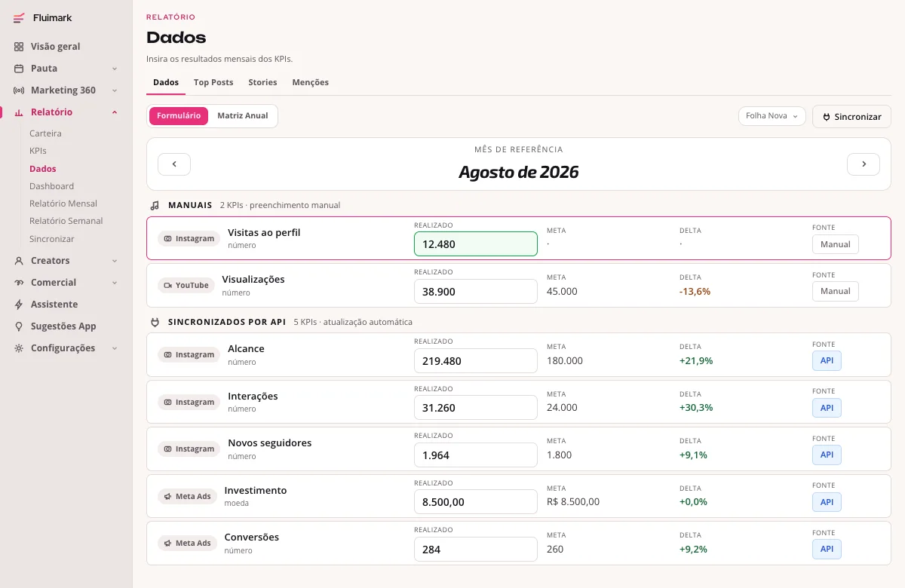The image size is (905, 588).
Task: Expand the Configurações menu chevron
Action: coord(115,348)
